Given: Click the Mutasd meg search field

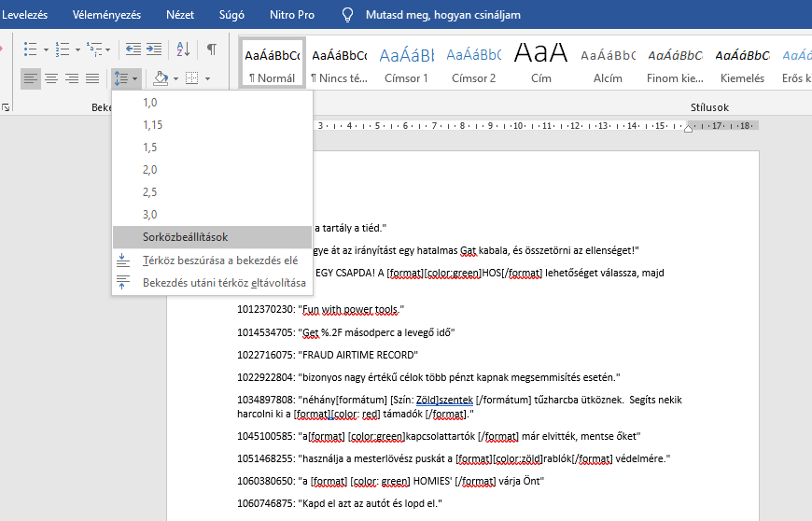Looking at the screenshot, I should [443, 15].
